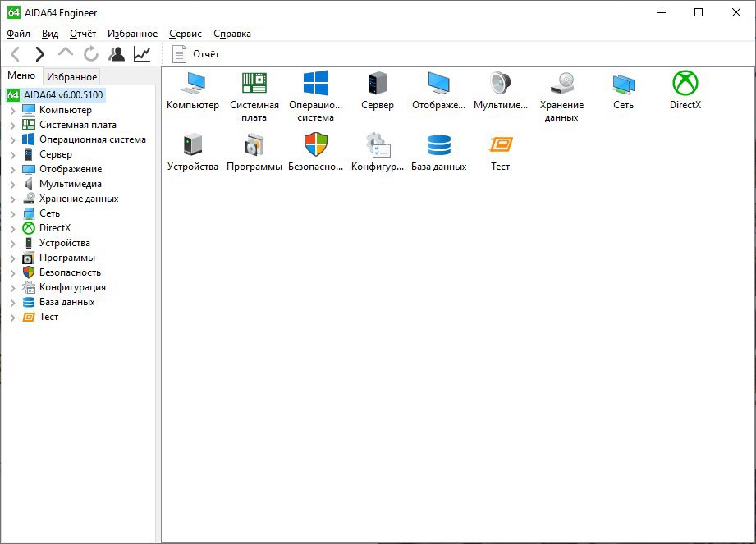Viewport: 756px width, 544px height.
Task: Expand the Мультимедиа tree node
Action: click(13, 184)
